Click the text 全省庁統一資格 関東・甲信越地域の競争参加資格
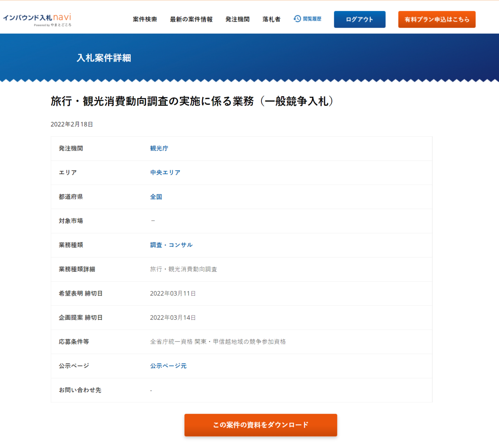Viewport: 499px width, 448px height. tap(218, 342)
